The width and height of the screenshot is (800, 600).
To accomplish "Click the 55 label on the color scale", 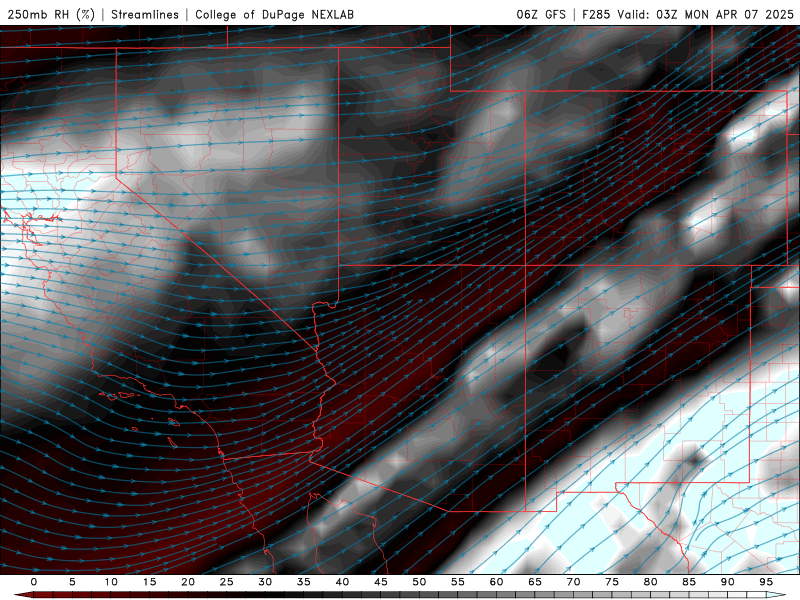I will (x=458, y=582).
